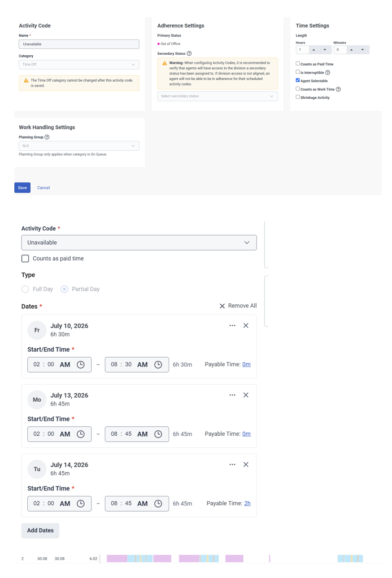Click the 6.02 value in schedule row

[93, 559]
